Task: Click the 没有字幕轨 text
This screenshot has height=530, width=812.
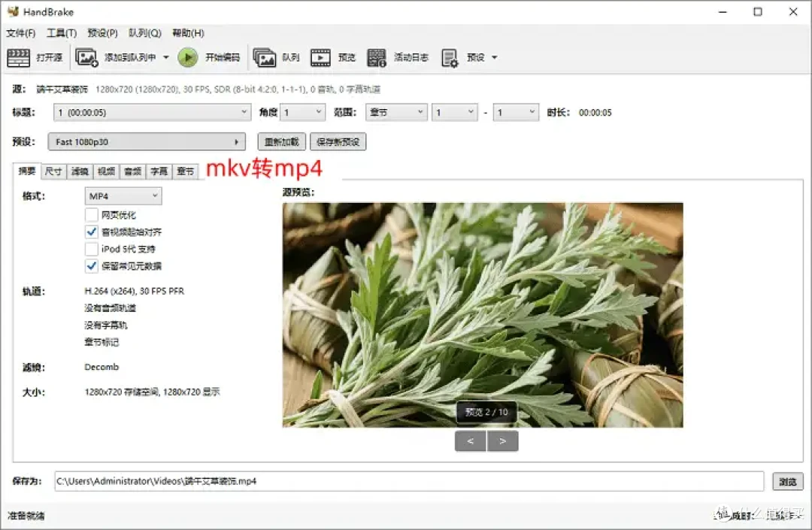Action: point(106,325)
